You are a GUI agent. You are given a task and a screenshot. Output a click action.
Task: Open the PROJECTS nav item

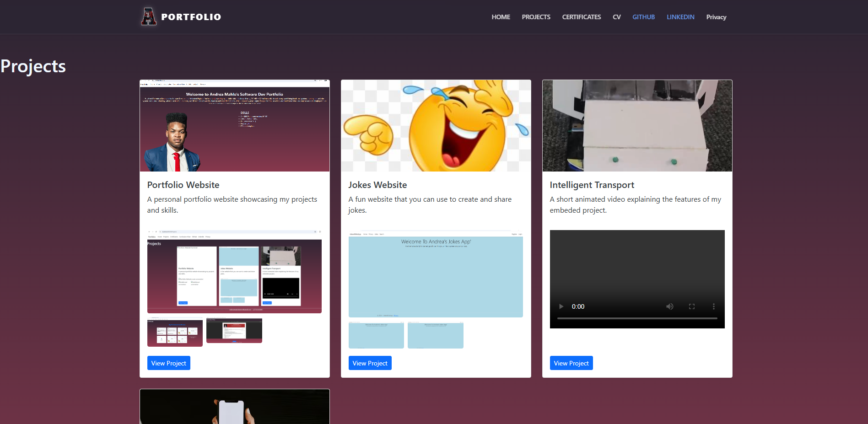pyautogui.click(x=536, y=17)
